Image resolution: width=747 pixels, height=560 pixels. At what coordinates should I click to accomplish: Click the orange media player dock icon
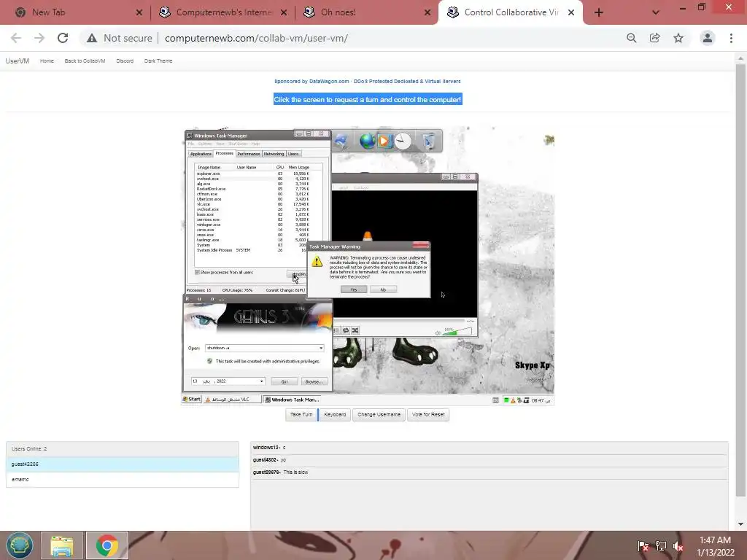pyautogui.click(x=384, y=141)
